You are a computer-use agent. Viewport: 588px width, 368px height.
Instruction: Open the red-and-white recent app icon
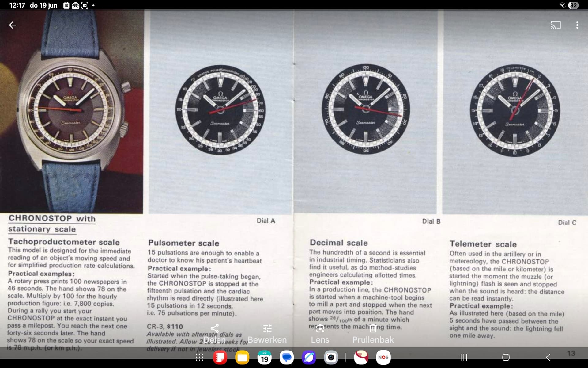[361, 357]
